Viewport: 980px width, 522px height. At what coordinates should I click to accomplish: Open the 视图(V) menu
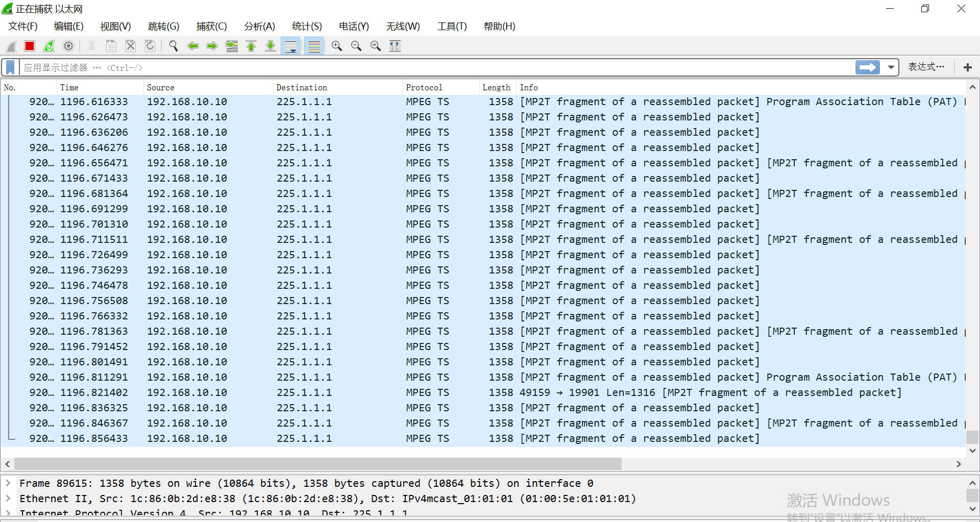116,27
